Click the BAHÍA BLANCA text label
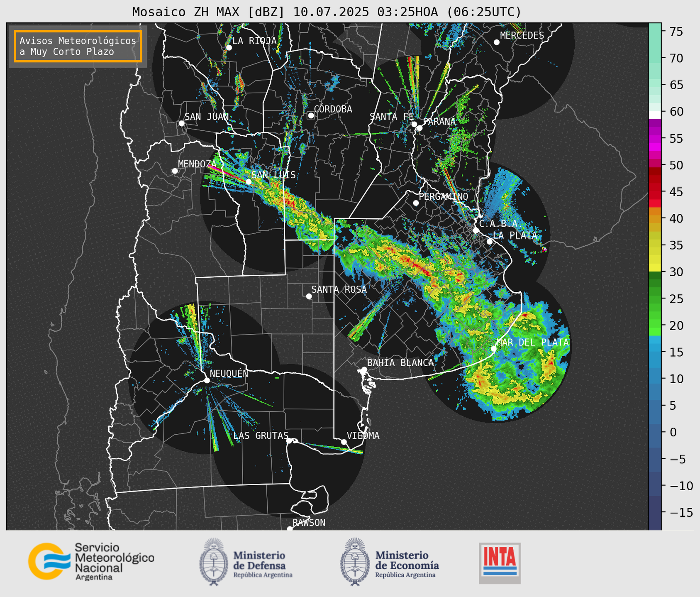Image resolution: width=700 pixels, height=597 pixels. (400, 363)
